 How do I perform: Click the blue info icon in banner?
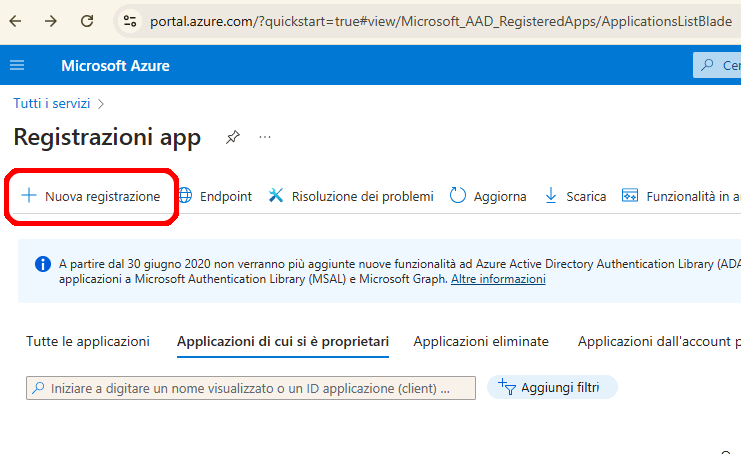43,264
